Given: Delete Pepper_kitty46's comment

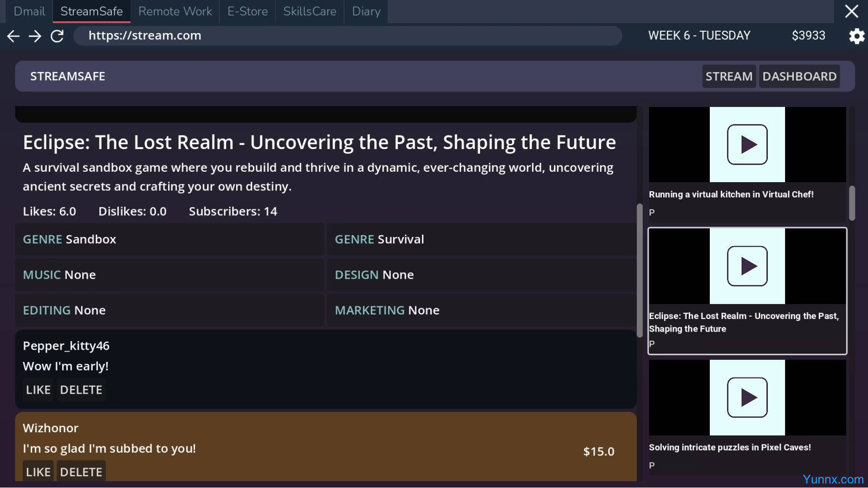Looking at the screenshot, I should click(81, 390).
